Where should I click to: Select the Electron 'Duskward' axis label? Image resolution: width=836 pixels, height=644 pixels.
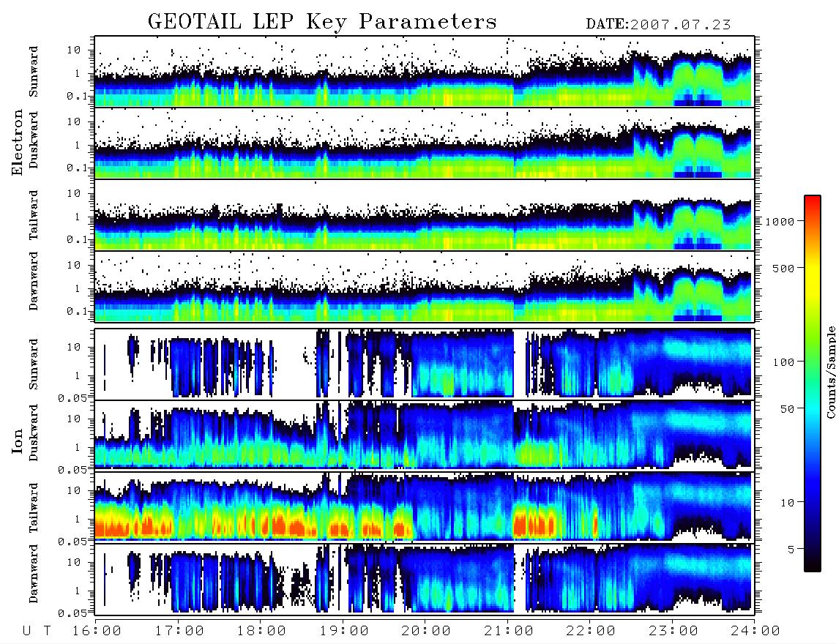point(34,141)
